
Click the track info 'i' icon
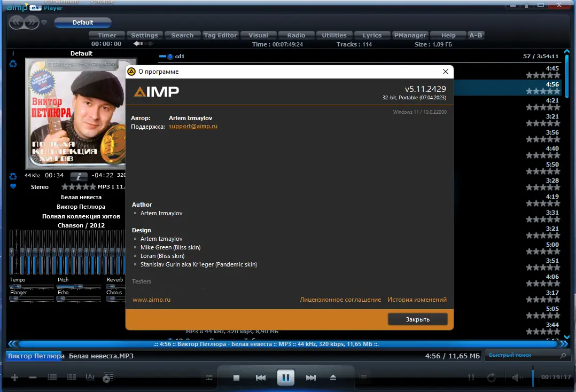click(x=79, y=176)
